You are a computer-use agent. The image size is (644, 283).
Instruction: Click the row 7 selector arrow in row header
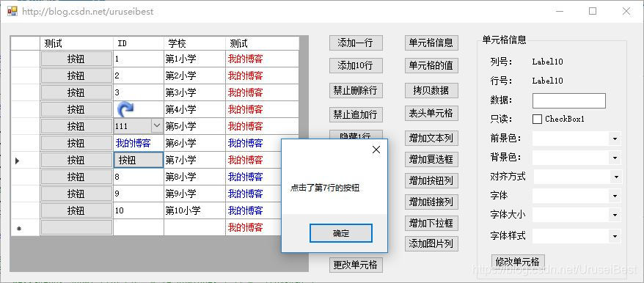click(18, 161)
